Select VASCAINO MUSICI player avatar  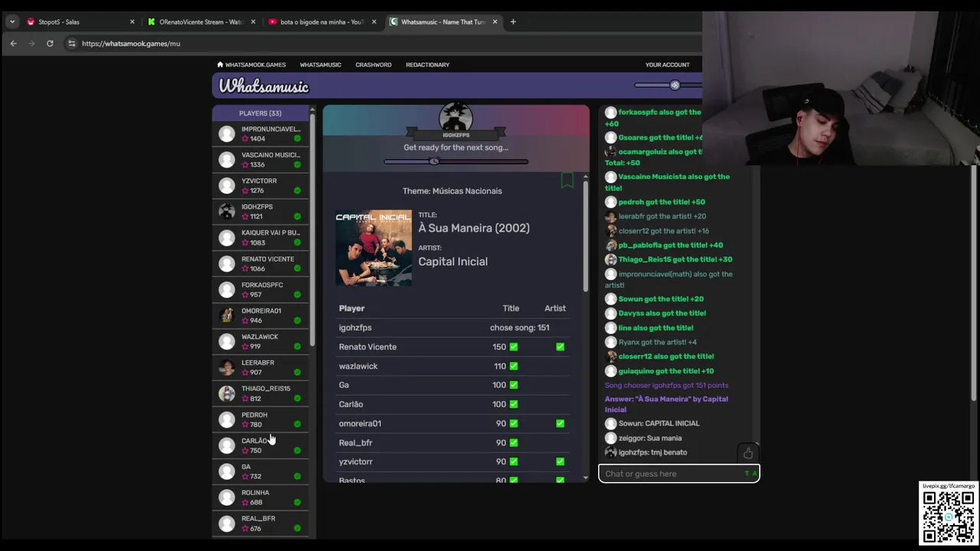pyautogui.click(x=227, y=160)
